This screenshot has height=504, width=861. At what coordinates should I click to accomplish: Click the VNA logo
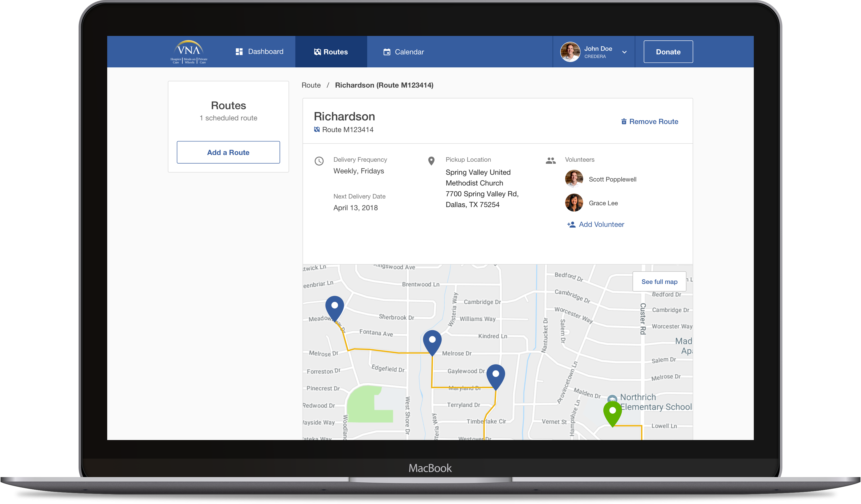tap(189, 52)
